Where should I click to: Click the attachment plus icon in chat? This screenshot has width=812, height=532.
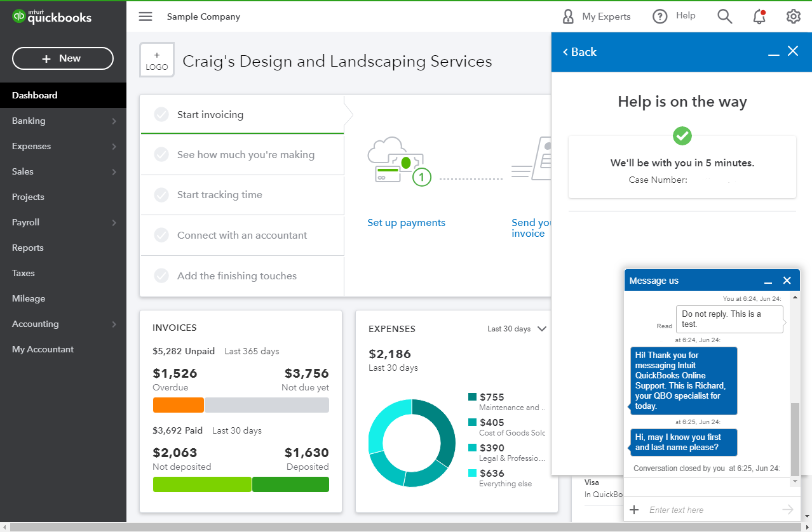(x=633, y=510)
